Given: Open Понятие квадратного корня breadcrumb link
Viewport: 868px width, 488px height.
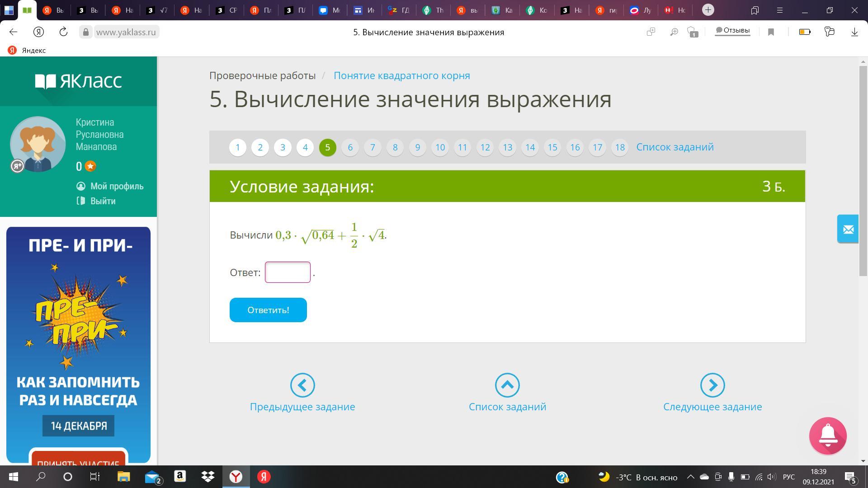Looking at the screenshot, I should [x=401, y=75].
